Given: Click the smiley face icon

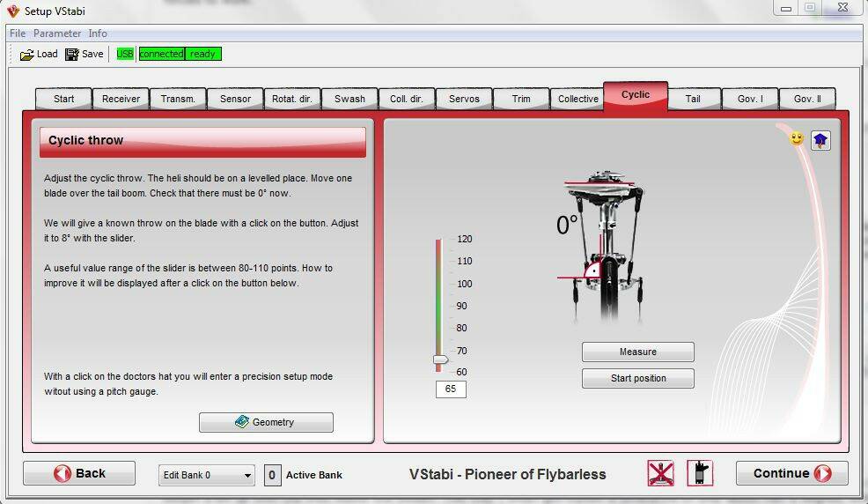Looking at the screenshot, I should pyautogui.click(x=796, y=138).
